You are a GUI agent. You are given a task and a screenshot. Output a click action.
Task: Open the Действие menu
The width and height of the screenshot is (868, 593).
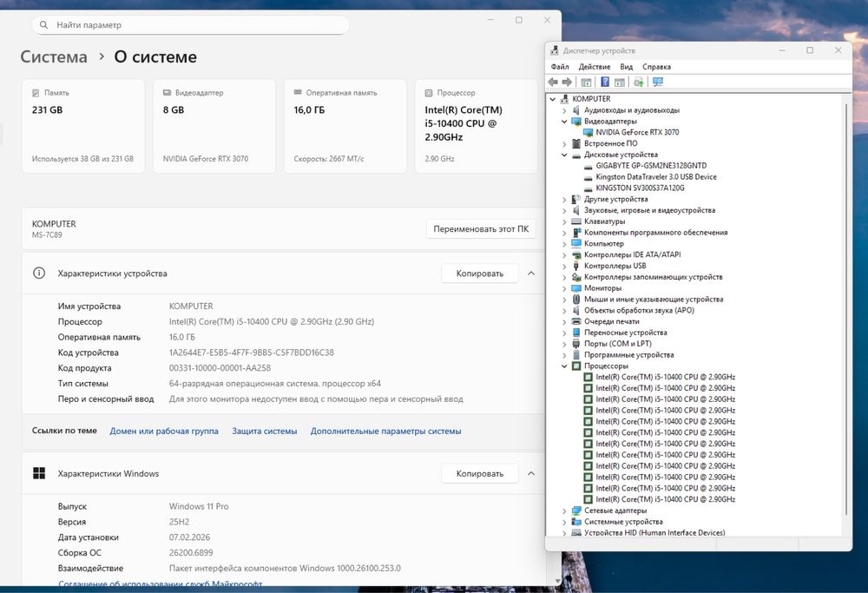(x=594, y=67)
